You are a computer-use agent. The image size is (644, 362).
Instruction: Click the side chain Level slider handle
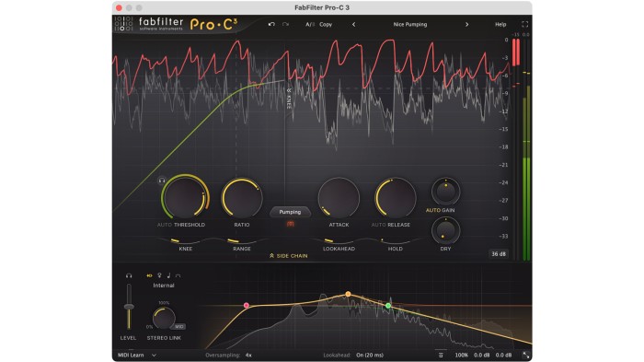pyautogui.click(x=129, y=307)
